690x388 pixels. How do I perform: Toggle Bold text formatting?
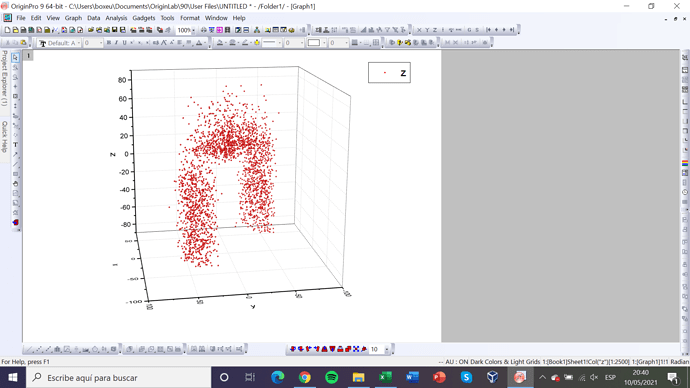tap(109, 43)
